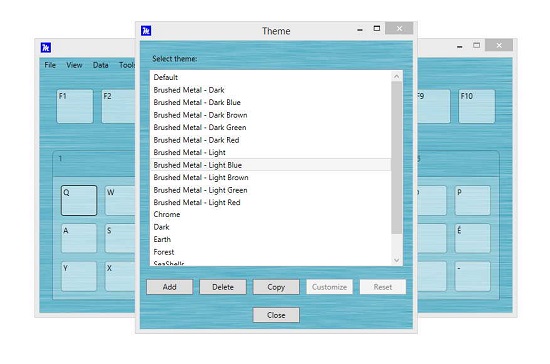Click the F1 key in background window
The width and height of the screenshot is (550, 364).
[75, 106]
